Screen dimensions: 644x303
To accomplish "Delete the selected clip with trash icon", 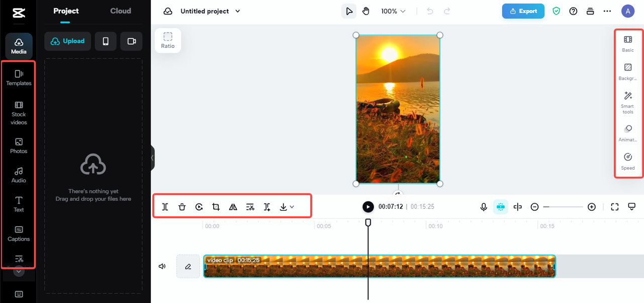I will (x=182, y=207).
